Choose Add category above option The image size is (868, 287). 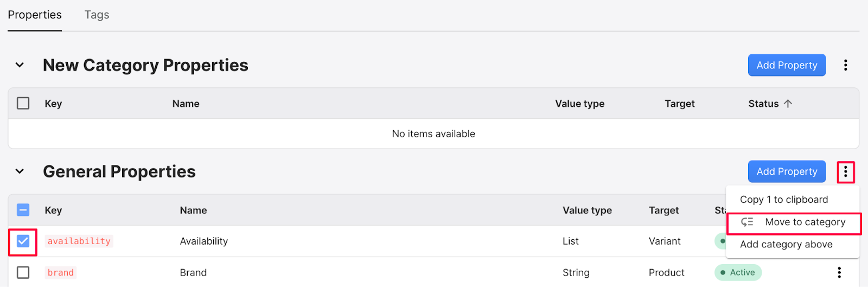tap(786, 244)
